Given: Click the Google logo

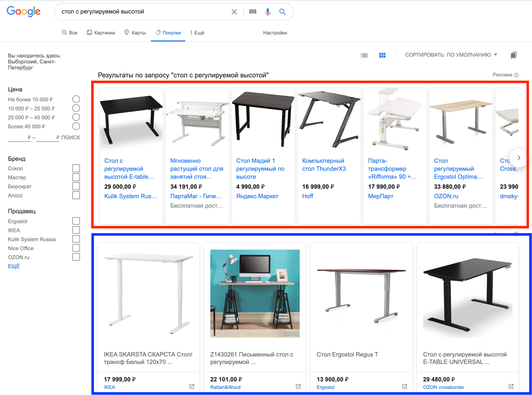Looking at the screenshot, I should tap(23, 11).
